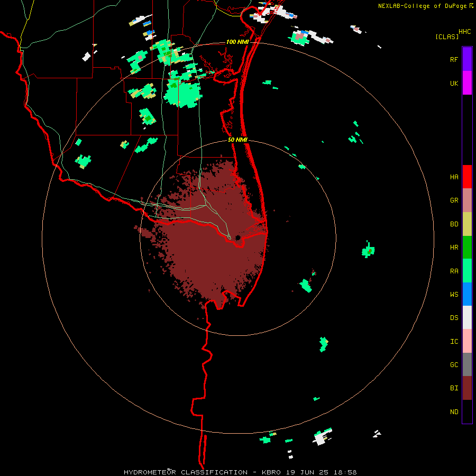Pick the HR dark green legend swatch
The height and width of the screenshot is (476, 476).
tap(467, 248)
